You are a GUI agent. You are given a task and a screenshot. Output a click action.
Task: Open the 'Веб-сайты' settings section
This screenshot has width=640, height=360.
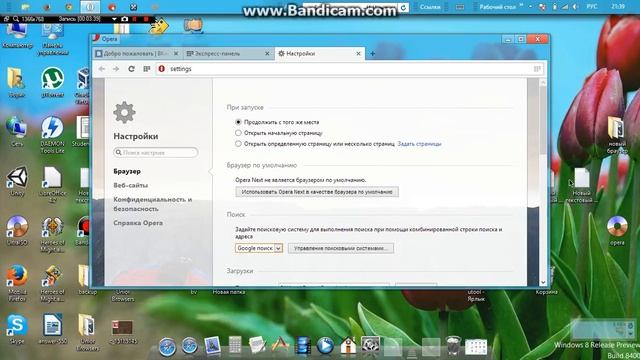(131, 185)
